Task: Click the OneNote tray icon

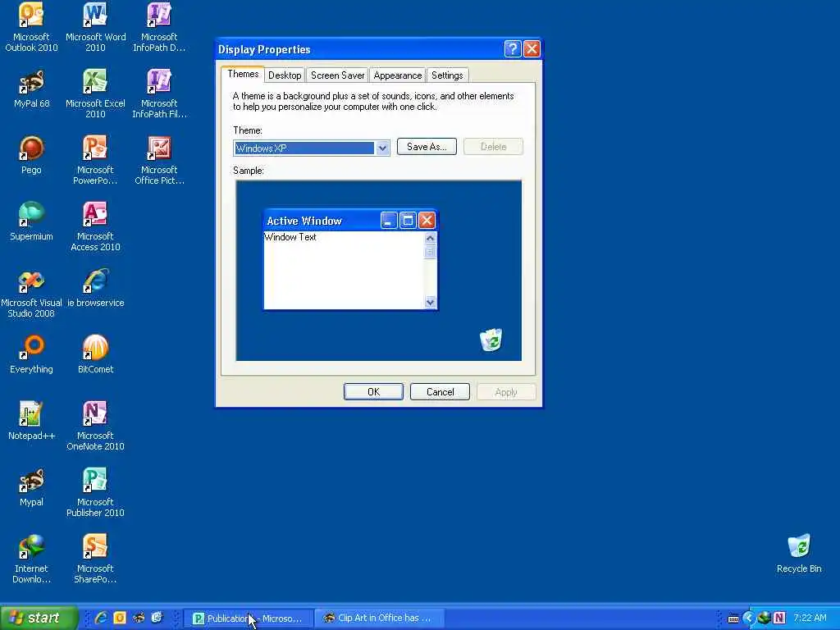Action: (779, 618)
